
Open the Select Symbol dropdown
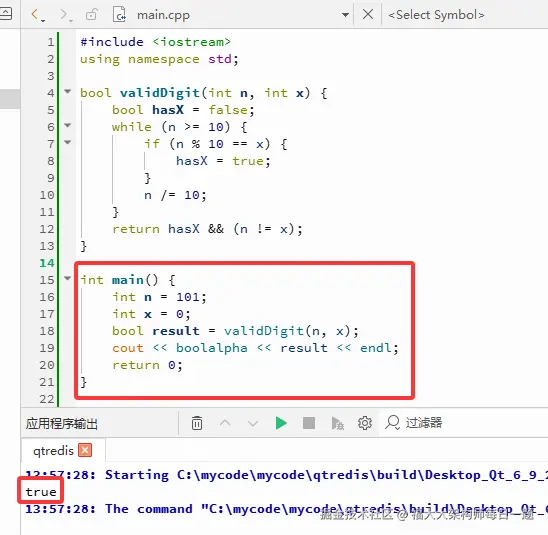coord(436,15)
